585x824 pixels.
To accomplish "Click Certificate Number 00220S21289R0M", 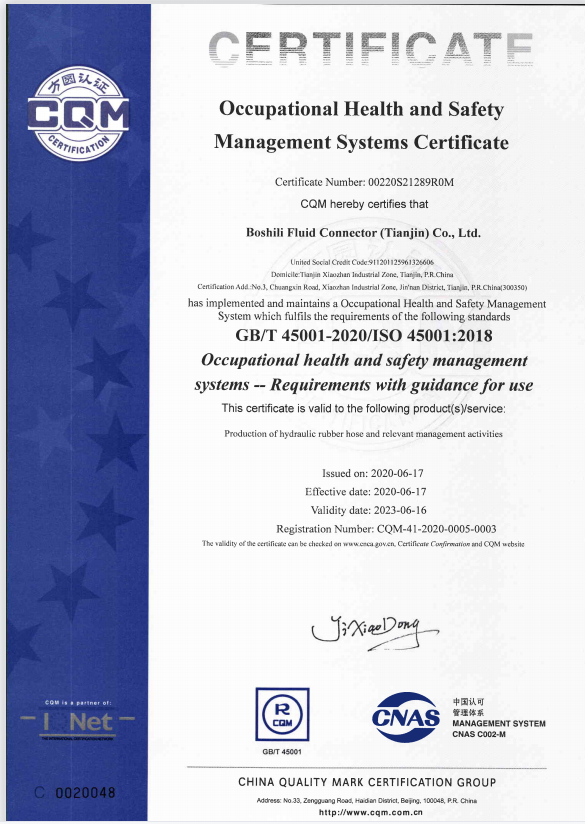I will coord(364,182).
